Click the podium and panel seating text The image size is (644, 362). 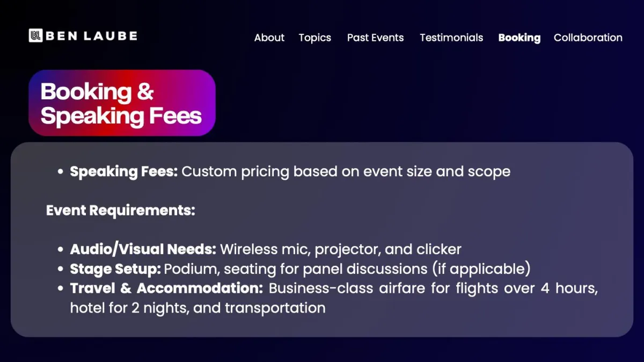tap(347, 269)
